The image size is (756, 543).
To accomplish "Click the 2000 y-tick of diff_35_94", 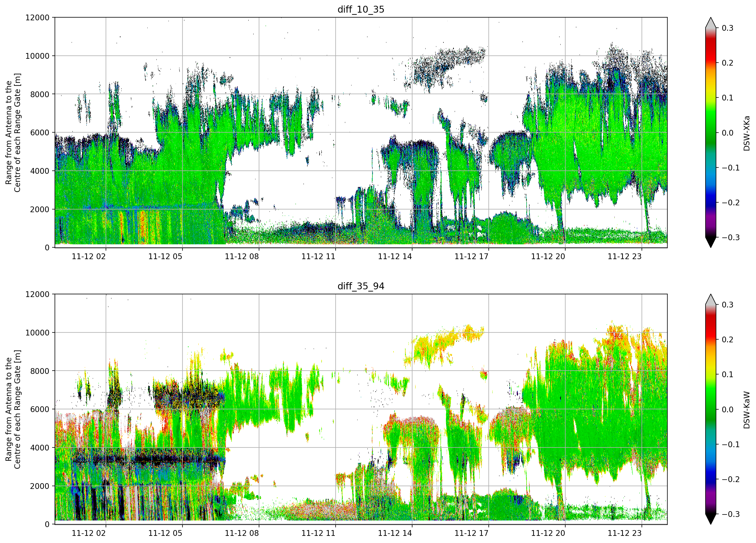I will (x=40, y=486).
